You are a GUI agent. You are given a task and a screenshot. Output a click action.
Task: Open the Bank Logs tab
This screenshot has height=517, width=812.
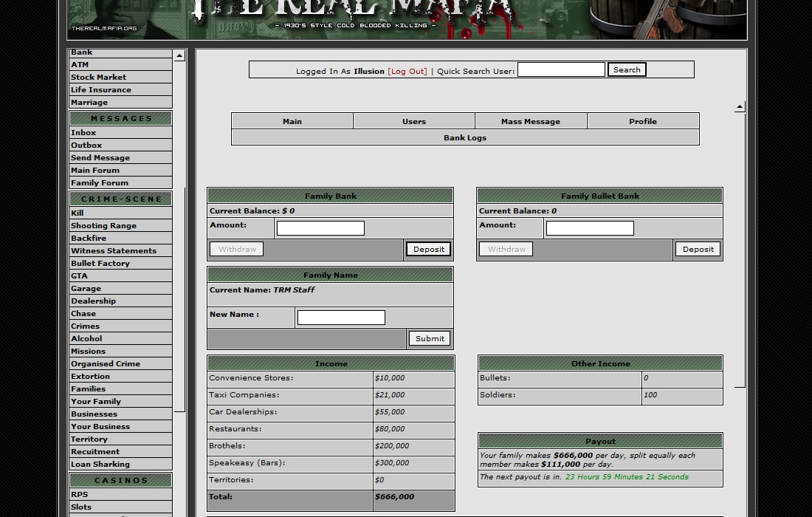[x=465, y=137]
